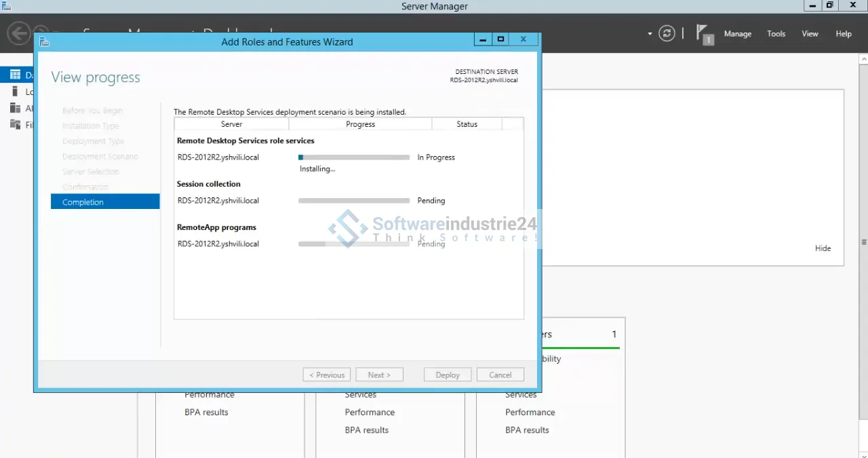Screen dimensions: 868x458
Task: Select the Completion step in wizard sidebar
Action: coord(105,202)
